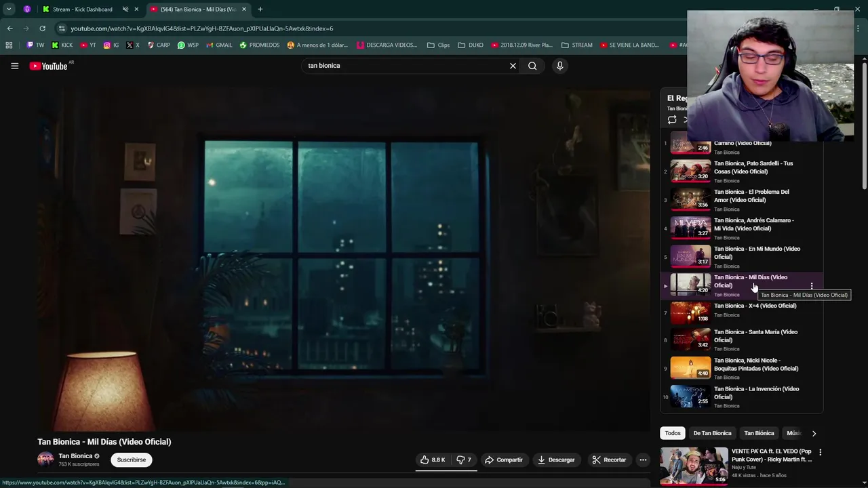This screenshot has width=868, height=488.
Task: Click the Camino (Video Oficial) thumbnail
Action: (x=690, y=146)
